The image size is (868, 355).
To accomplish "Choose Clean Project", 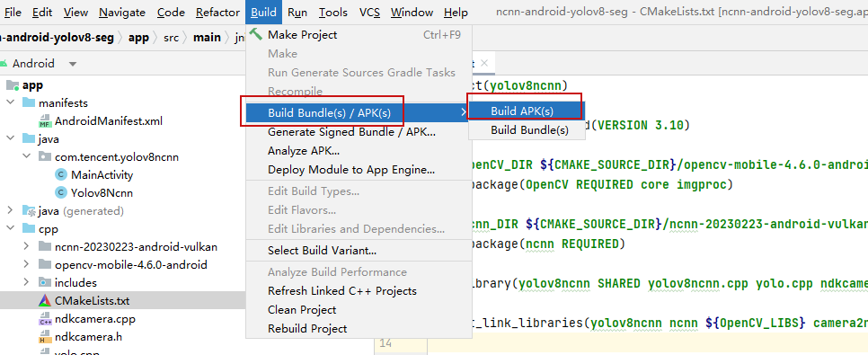I will click(359, 309).
